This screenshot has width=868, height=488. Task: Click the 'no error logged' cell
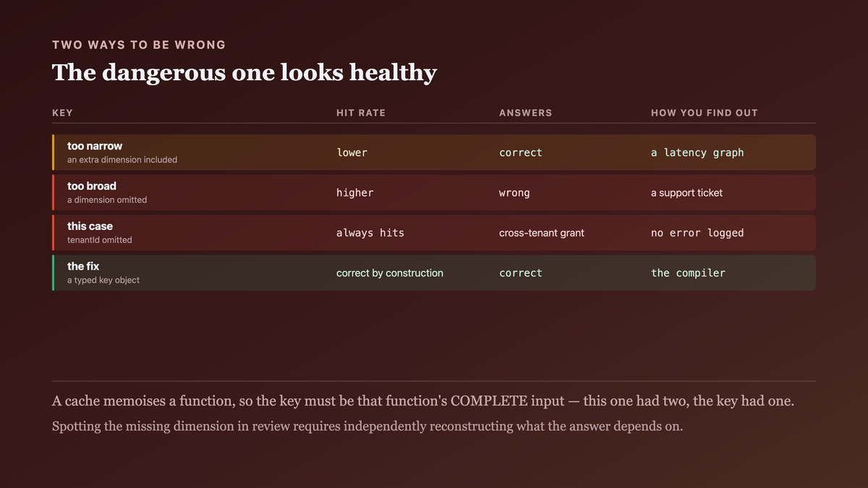(697, 233)
